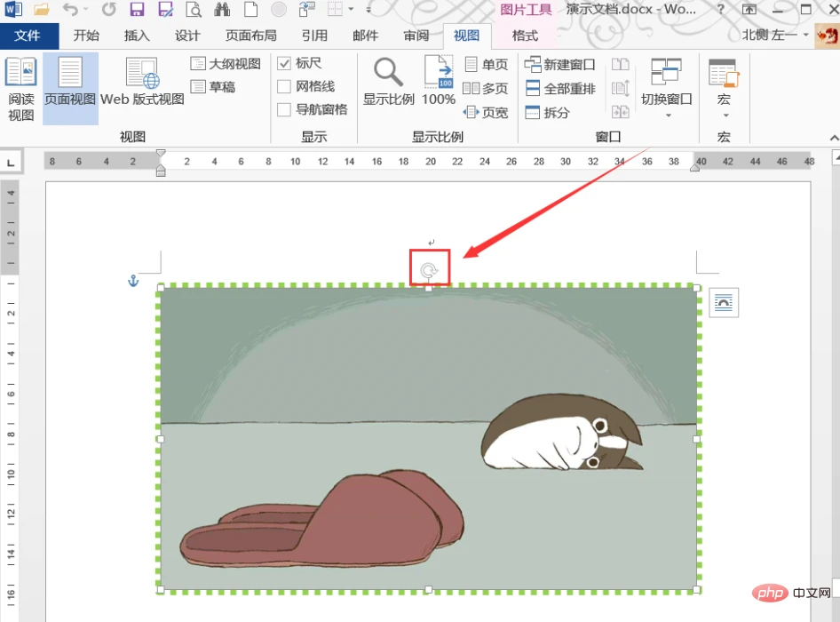Click the binoculars Find icon

[x=222, y=9]
